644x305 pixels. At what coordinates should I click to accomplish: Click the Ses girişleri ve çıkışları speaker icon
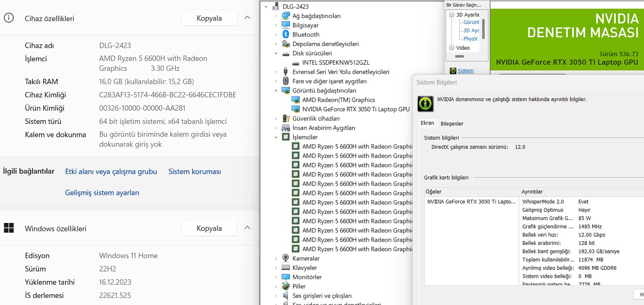point(285,295)
